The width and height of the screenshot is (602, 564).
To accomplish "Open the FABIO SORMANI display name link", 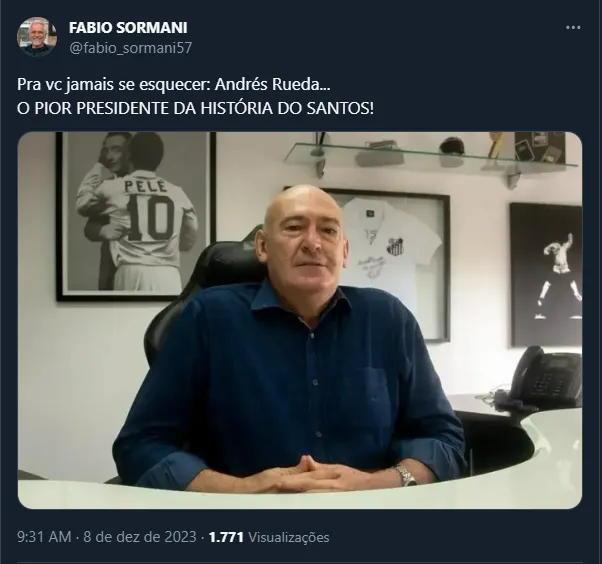I will pos(128,28).
